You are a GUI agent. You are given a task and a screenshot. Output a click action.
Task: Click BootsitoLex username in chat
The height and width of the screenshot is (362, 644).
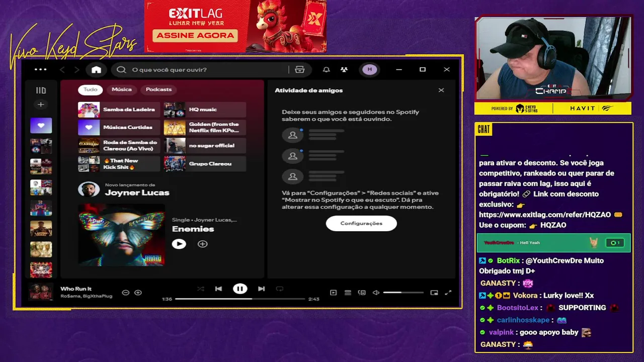[518, 308]
